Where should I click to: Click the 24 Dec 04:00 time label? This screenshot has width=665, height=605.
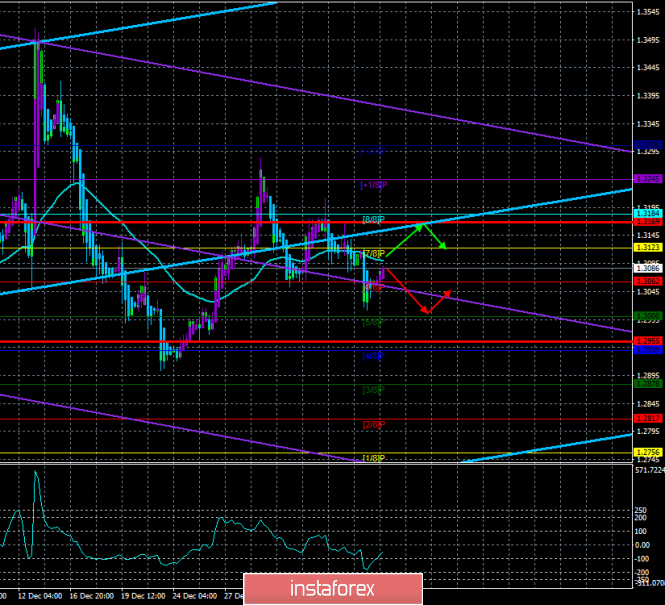point(195,596)
